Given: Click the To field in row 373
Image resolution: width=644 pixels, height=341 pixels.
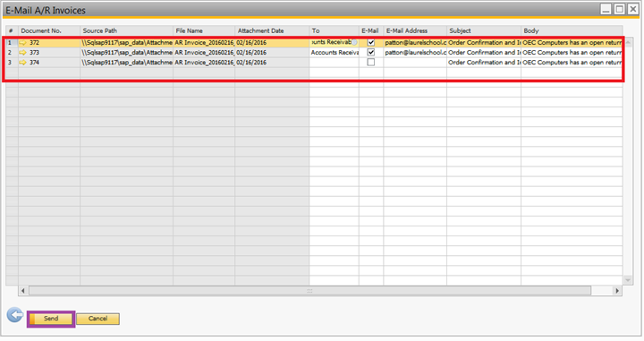Looking at the screenshot, I should pos(334,53).
